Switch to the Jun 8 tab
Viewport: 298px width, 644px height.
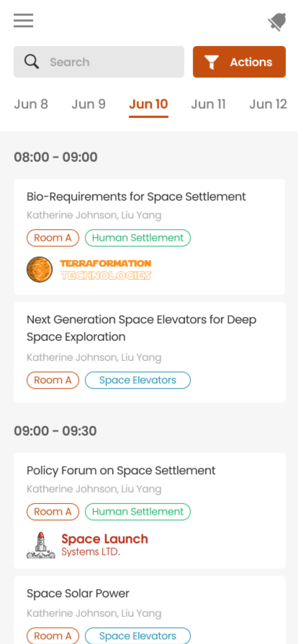click(31, 104)
